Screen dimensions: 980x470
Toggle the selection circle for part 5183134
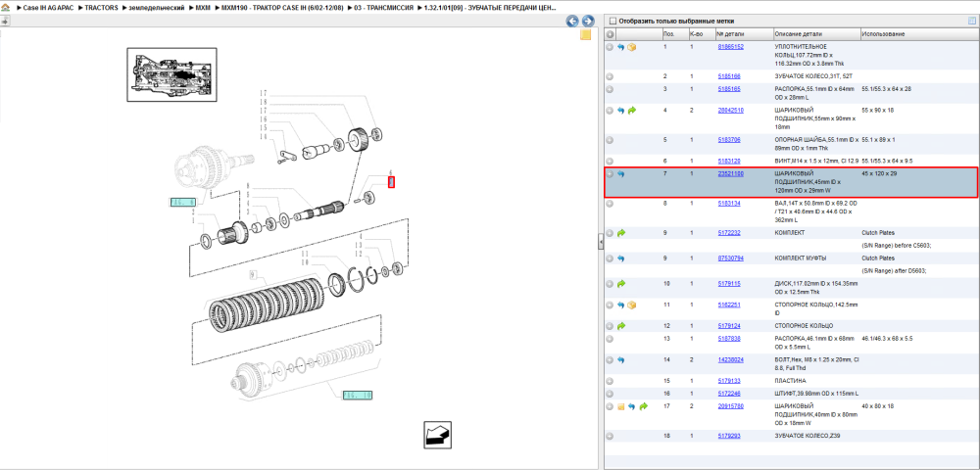click(610, 204)
